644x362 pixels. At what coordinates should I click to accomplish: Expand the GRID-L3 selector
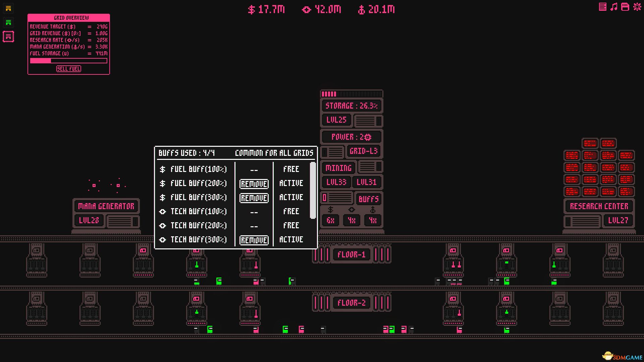tap(363, 151)
